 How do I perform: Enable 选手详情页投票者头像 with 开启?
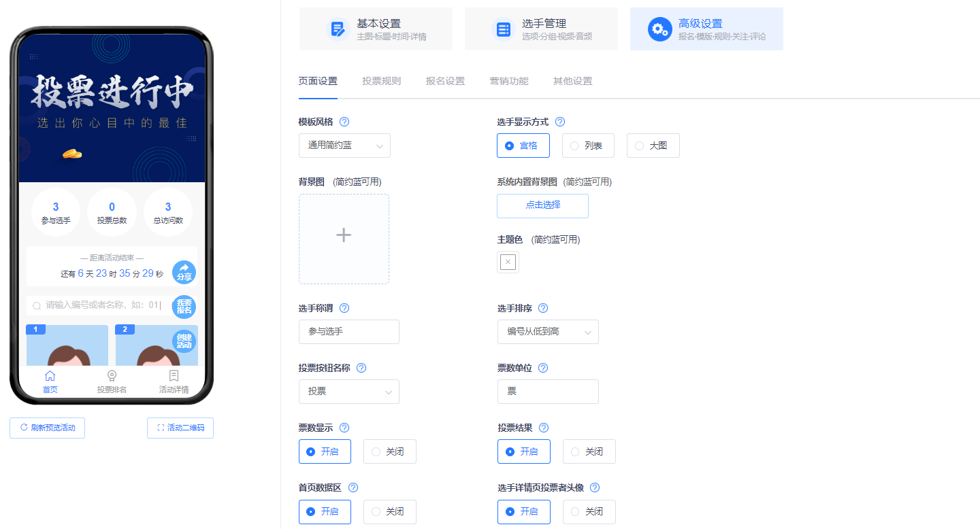[x=524, y=512]
